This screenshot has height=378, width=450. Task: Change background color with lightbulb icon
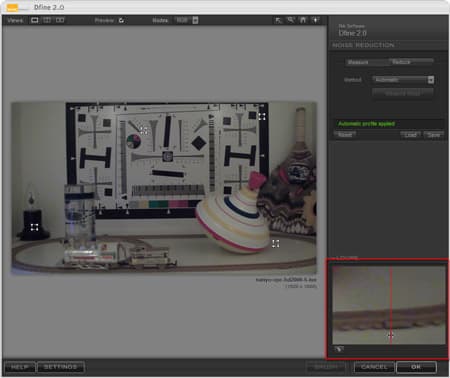[x=316, y=20]
